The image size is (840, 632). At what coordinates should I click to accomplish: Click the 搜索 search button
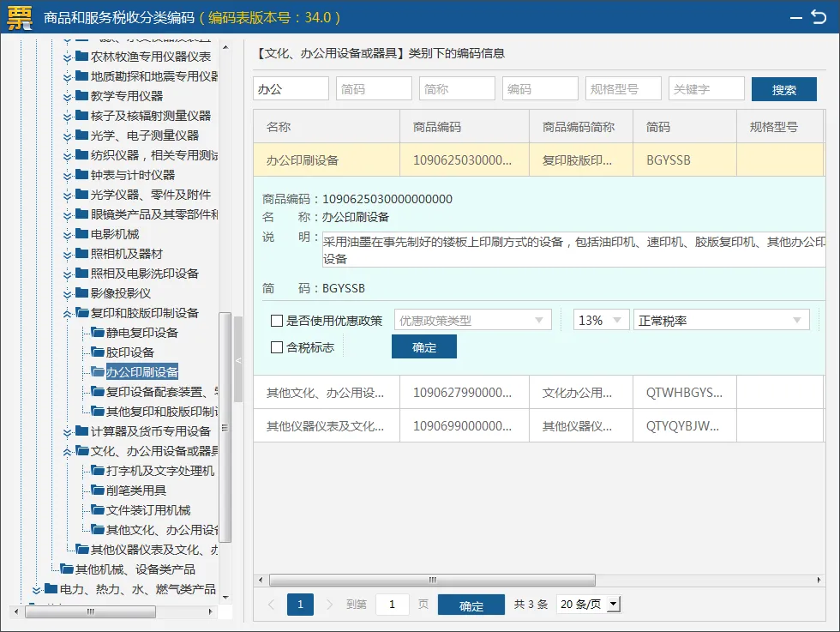(783, 89)
